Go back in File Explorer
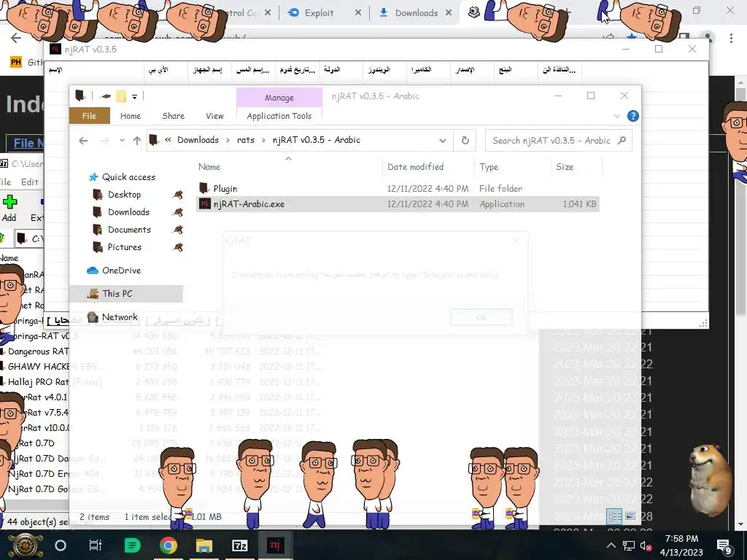 [83, 141]
